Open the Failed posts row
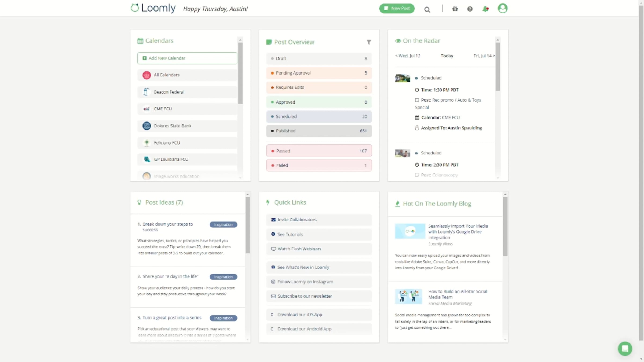The width and height of the screenshot is (644, 362). 319,165
